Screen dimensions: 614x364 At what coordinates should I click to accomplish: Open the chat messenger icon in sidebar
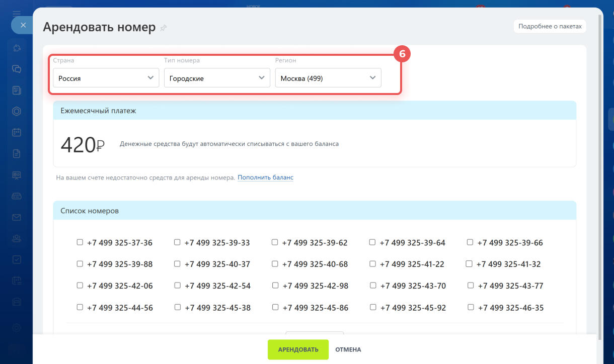(17, 69)
